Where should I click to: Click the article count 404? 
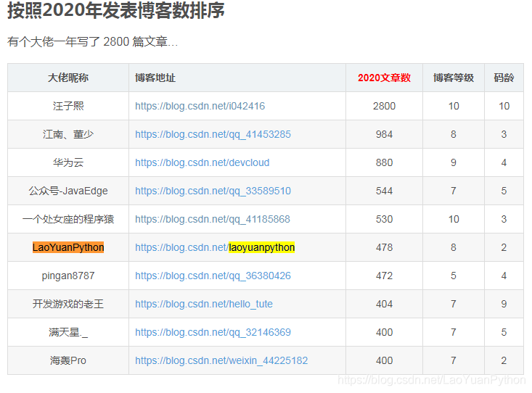pos(384,304)
